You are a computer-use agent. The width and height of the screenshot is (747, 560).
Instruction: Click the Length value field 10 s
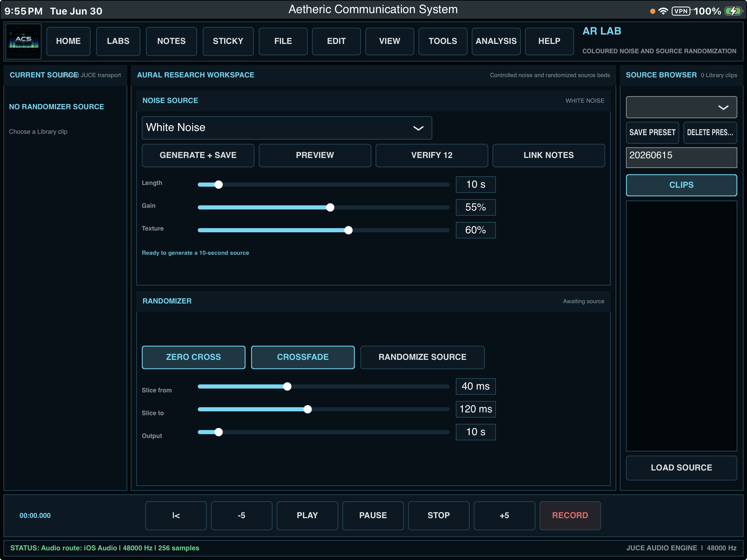tap(476, 185)
